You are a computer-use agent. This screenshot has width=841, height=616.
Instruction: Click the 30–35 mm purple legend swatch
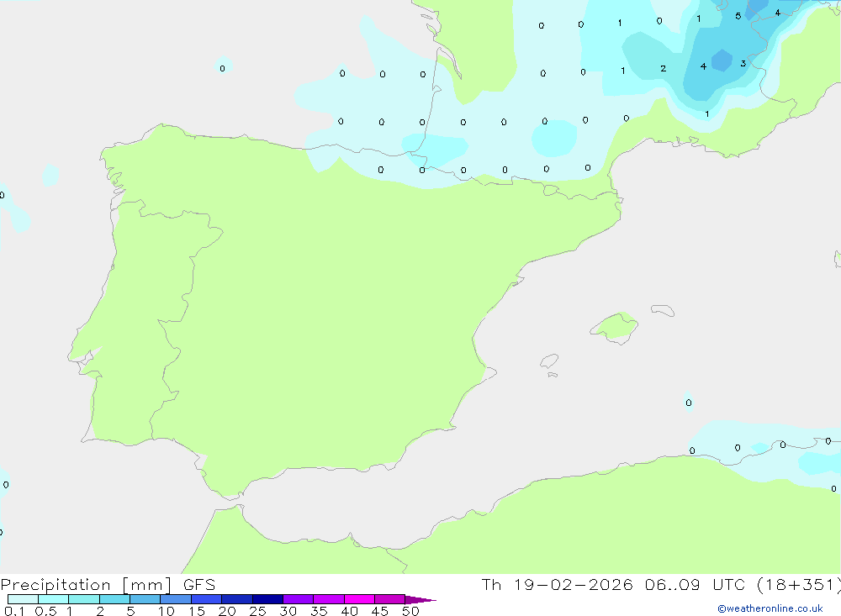(x=298, y=599)
